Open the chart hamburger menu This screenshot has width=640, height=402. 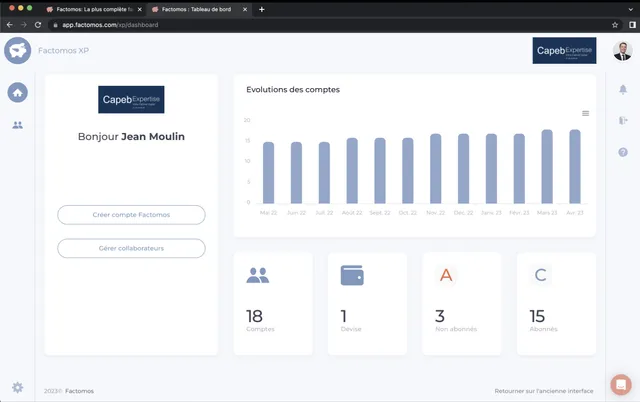pos(586,113)
